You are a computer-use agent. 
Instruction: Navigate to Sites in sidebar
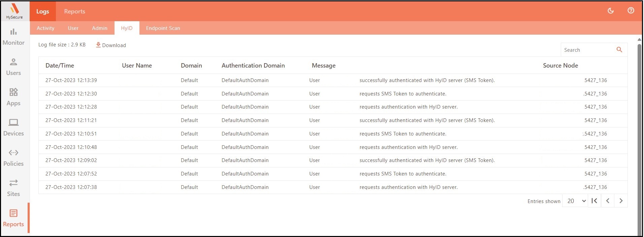pyautogui.click(x=13, y=188)
